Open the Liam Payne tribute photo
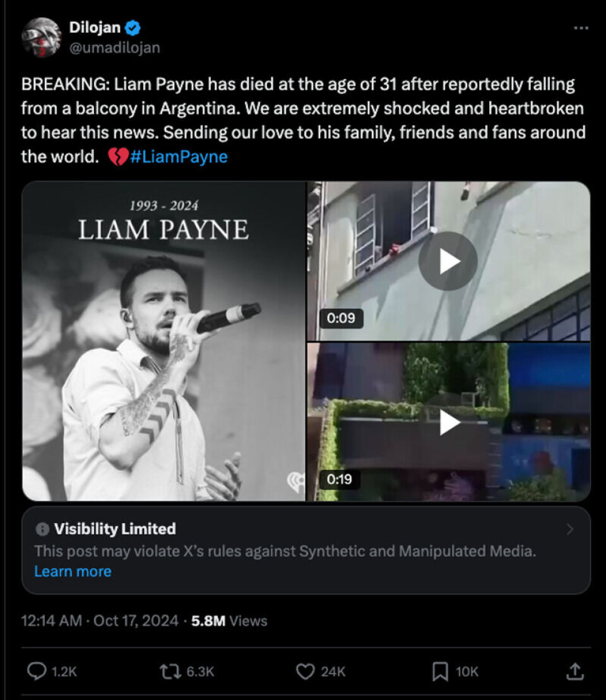Screen dimensions: 606x700 (x=163, y=341)
